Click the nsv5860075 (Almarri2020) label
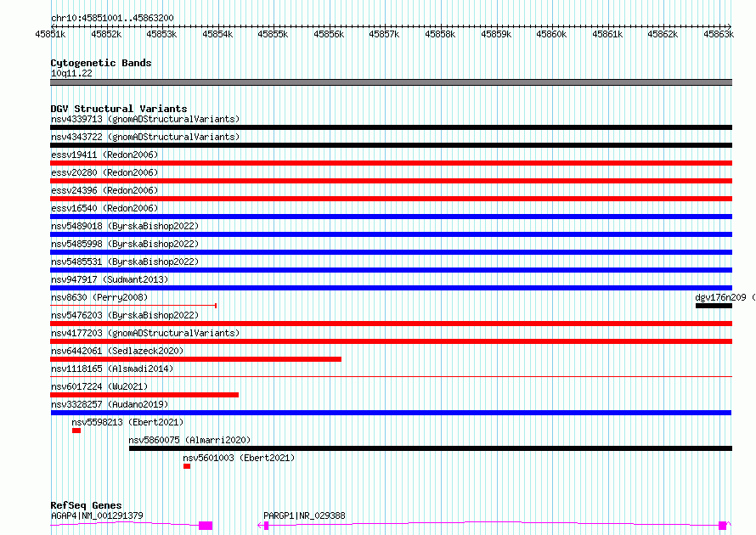Image resolution: width=756 pixels, height=535 pixels. [x=189, y=440]
